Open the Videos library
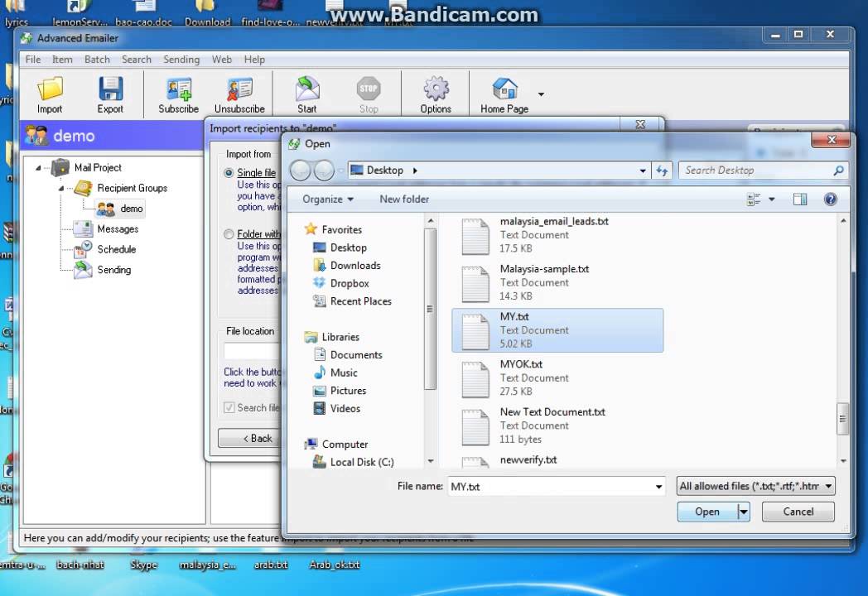Screen dimensions: 868x596 tap(336, 408)
